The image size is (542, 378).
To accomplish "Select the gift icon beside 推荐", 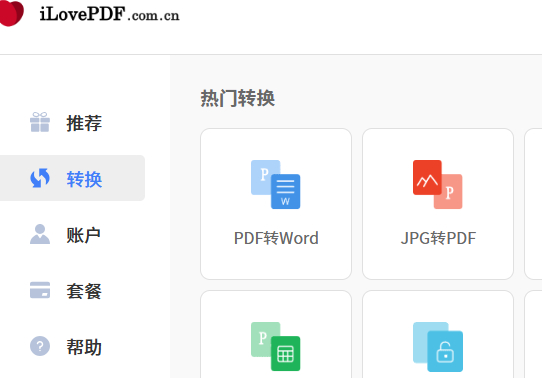I will (40, 122).
